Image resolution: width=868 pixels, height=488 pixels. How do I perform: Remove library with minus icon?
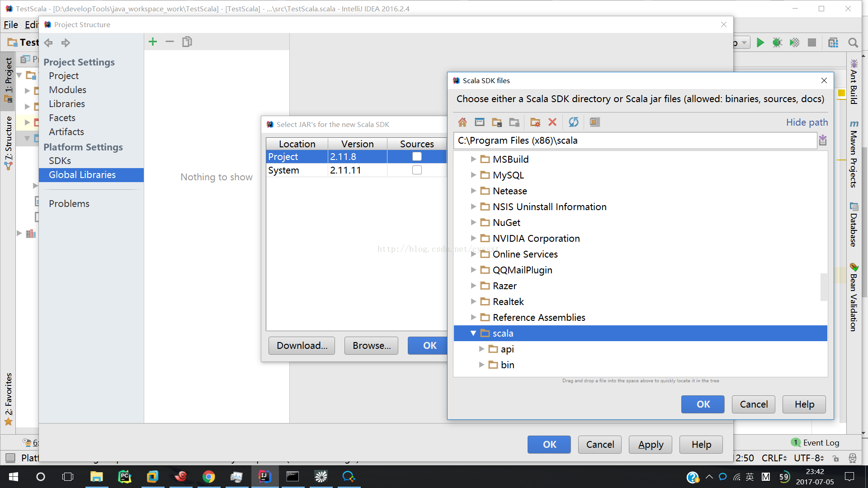[170, 42]
